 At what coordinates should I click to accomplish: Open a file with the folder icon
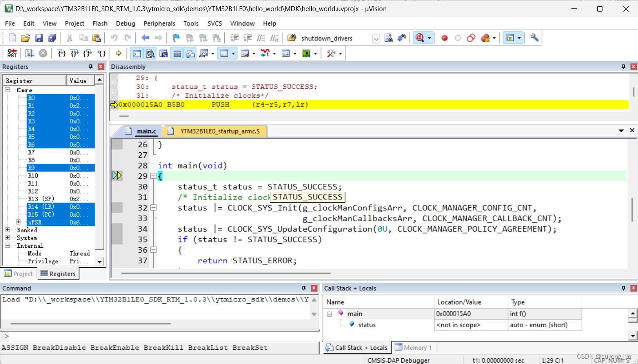pos(26,38)
